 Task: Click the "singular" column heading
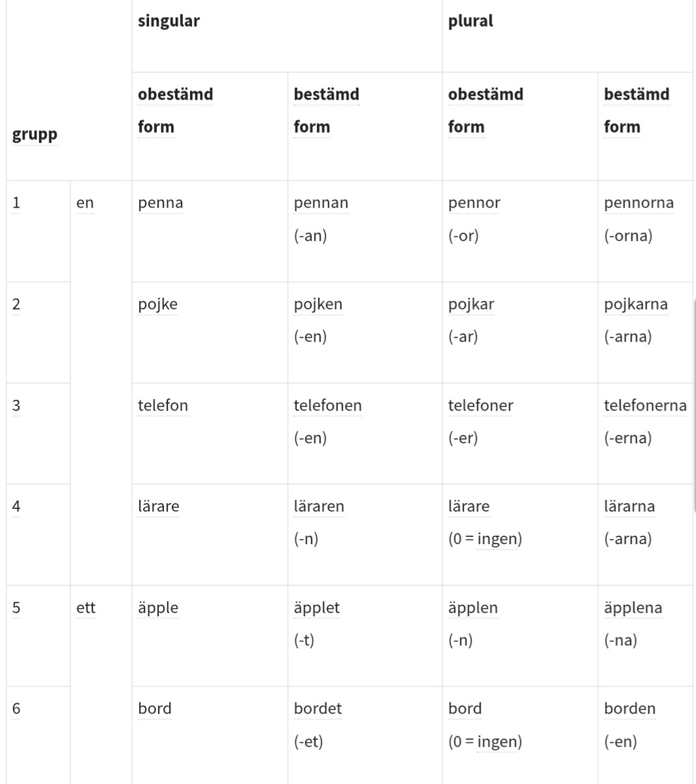pyautogui.click(x=169, y=21)
